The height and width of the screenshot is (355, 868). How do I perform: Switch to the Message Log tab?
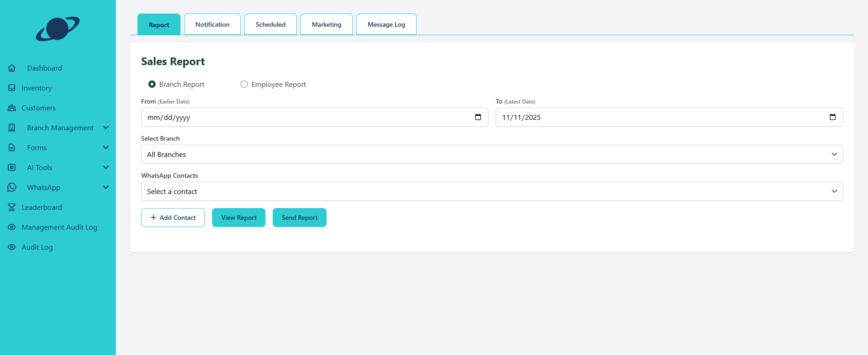pos(386,24)
